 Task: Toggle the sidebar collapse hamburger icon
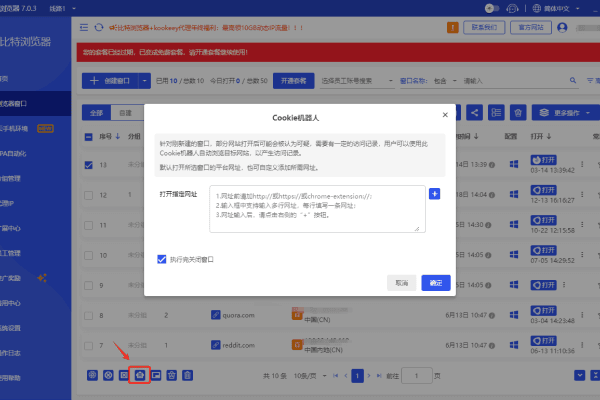[84, 28]
